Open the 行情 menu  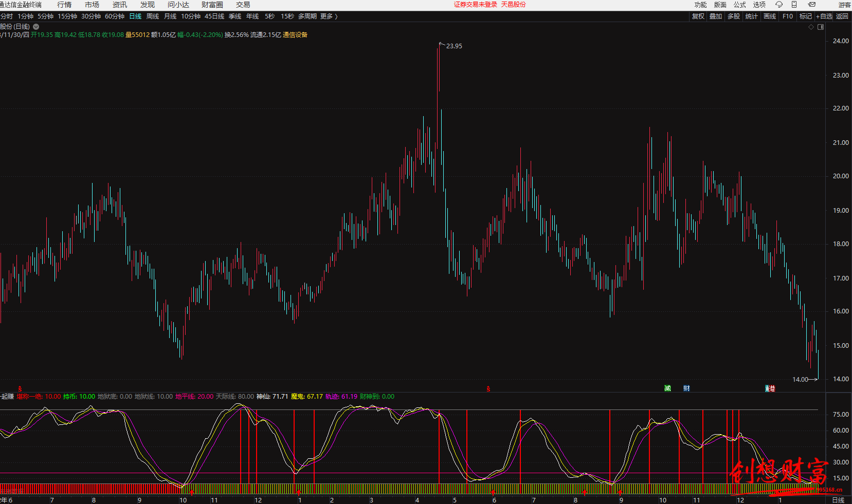pos(64,5)
